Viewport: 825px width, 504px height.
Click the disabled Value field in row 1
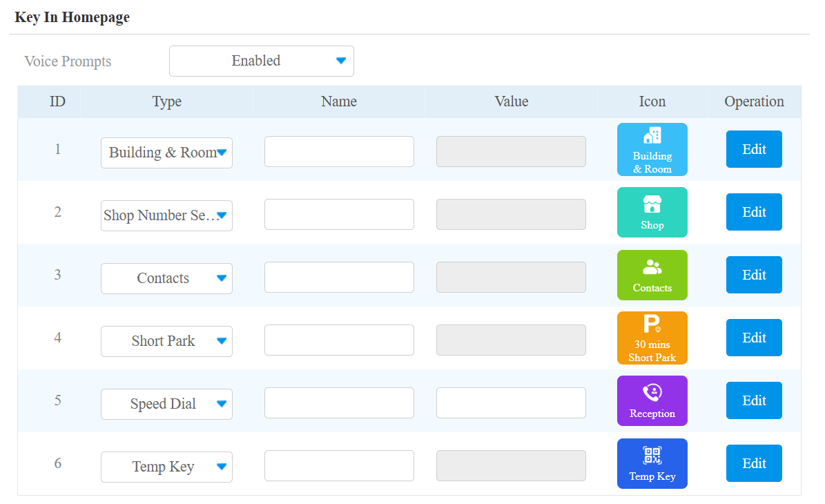[511, 151]
